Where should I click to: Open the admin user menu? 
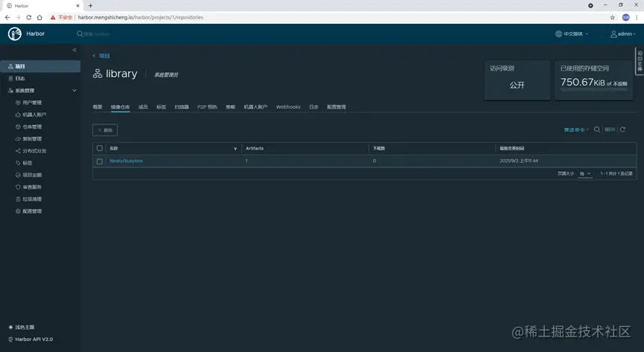(x=622, y=33)
